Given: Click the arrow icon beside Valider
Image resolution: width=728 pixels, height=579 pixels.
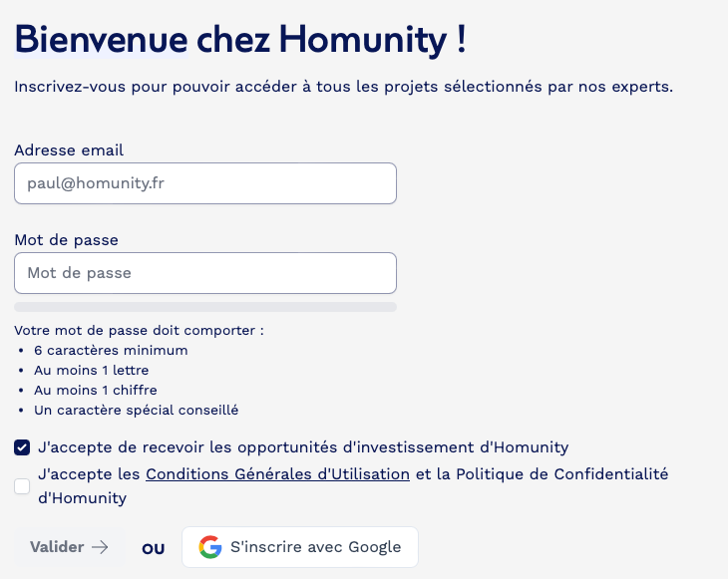Looking at the screenshot, I should (100, 547).
